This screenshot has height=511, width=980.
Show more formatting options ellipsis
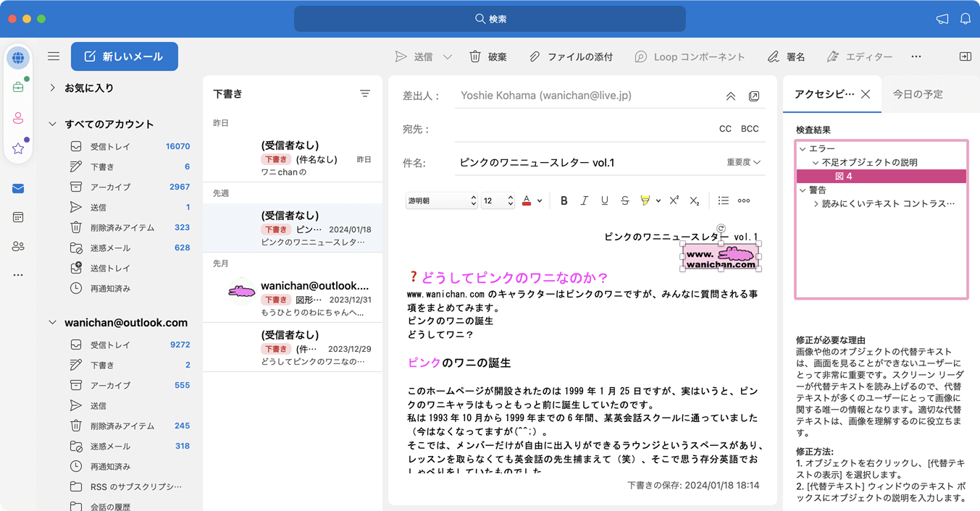point(744,200)
